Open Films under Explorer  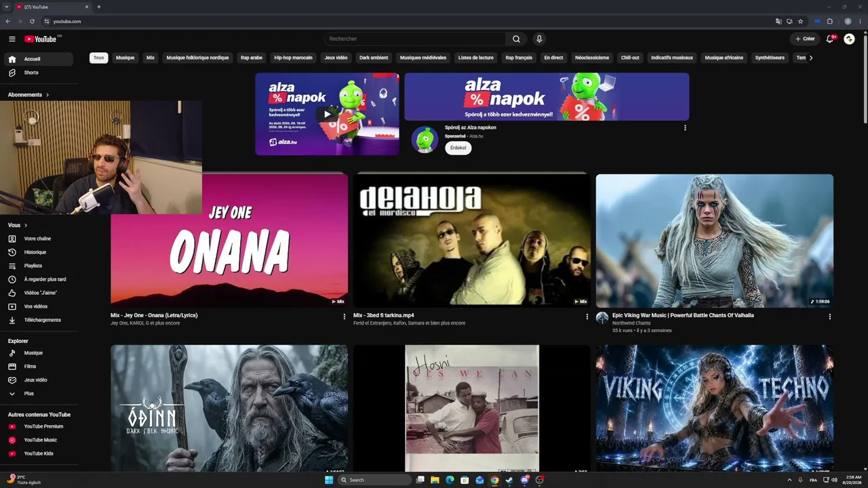[37, 367]
